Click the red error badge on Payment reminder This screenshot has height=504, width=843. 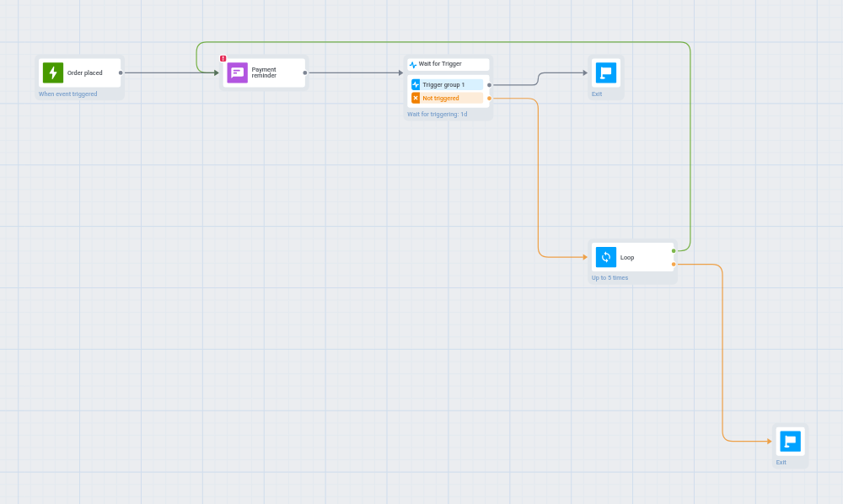[223, 58]
